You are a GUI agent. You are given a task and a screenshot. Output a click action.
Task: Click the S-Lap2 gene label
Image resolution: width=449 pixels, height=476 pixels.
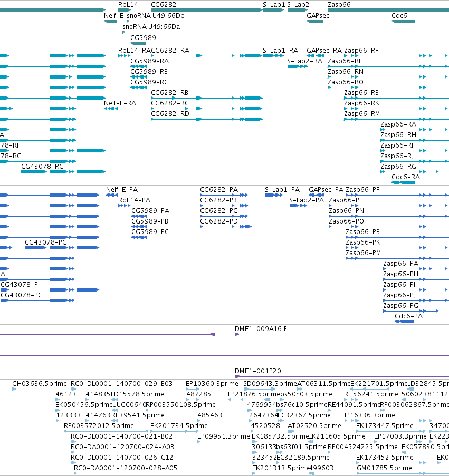click(298, 5)
